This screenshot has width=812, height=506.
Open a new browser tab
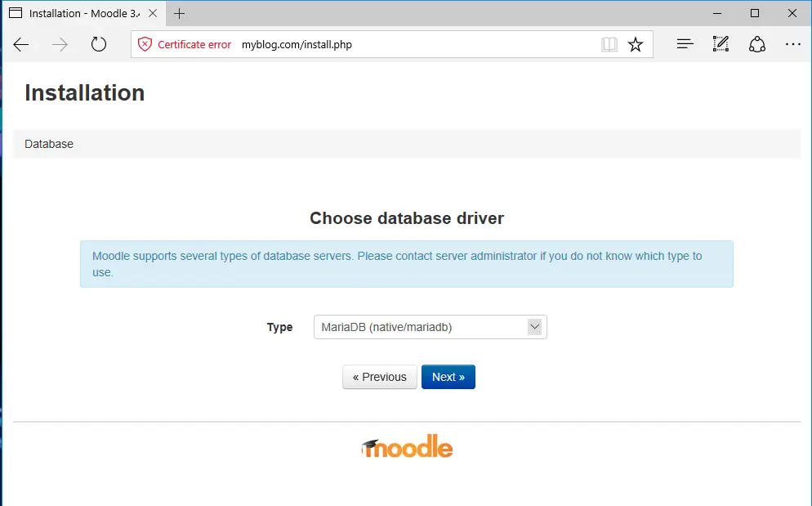(180, 14)
